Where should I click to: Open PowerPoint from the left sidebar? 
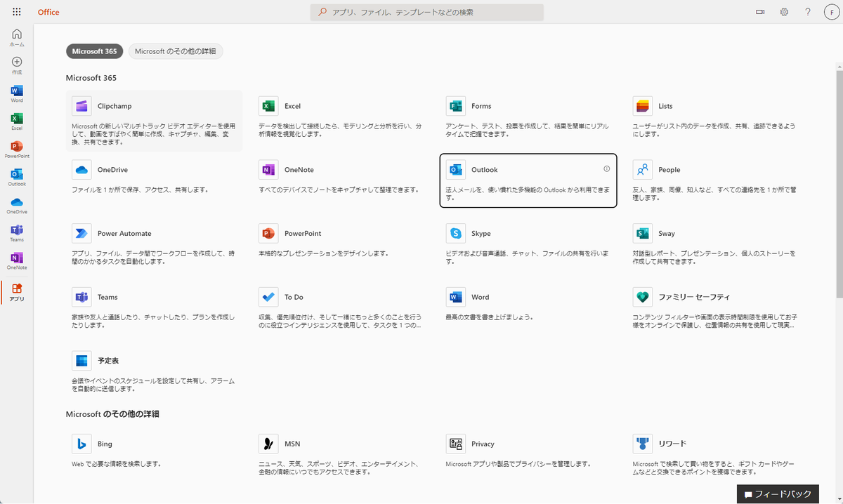tap(17, 150)
